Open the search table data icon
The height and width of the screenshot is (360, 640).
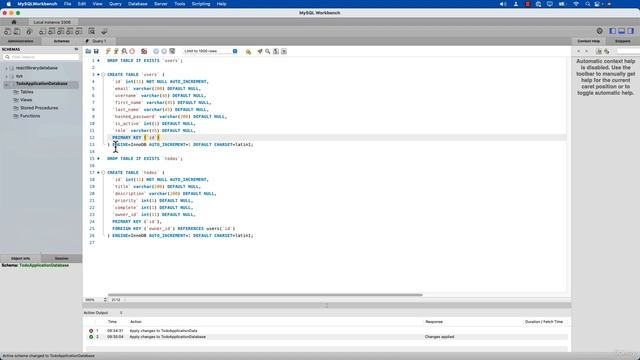coord(92,31)
